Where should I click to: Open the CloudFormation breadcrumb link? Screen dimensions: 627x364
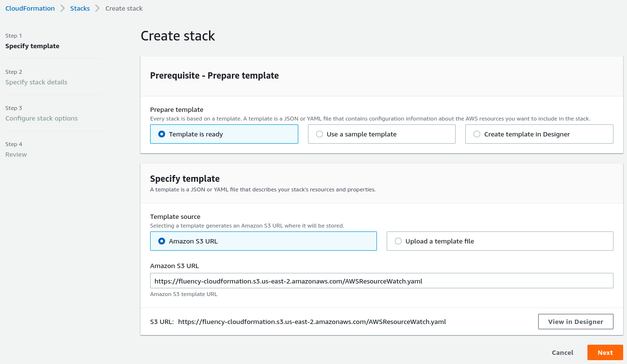[x=30, y=8]
